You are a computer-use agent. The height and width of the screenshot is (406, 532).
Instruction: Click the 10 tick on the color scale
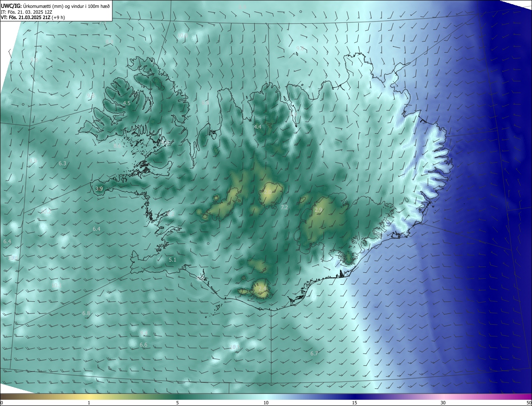click(x=266, y=403)
